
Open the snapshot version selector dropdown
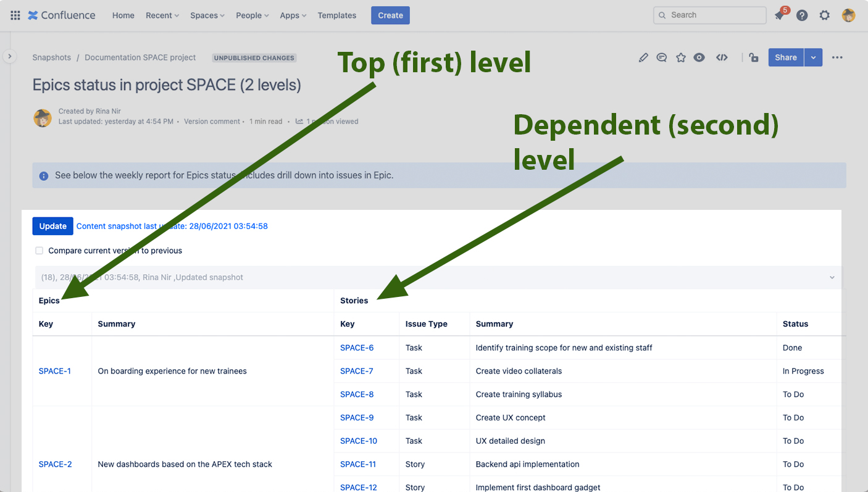[x=438, y=277]
